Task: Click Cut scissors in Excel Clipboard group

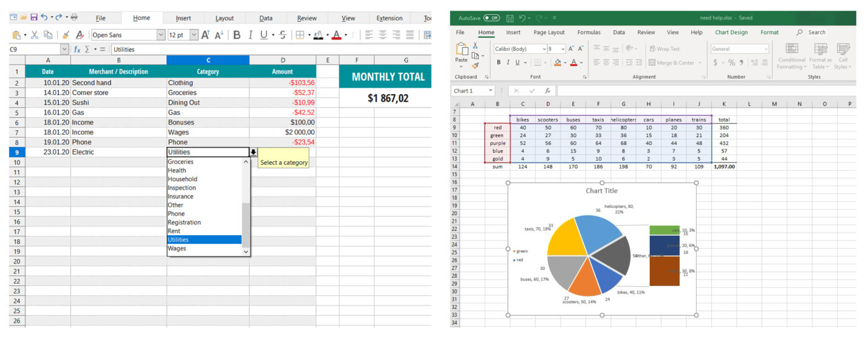Action: coord(475,46)
